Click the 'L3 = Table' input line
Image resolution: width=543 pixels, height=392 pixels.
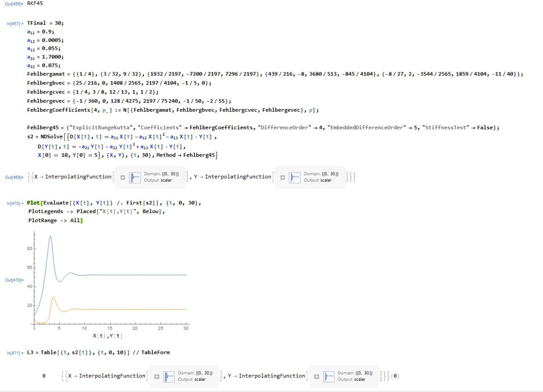point(98,352)
